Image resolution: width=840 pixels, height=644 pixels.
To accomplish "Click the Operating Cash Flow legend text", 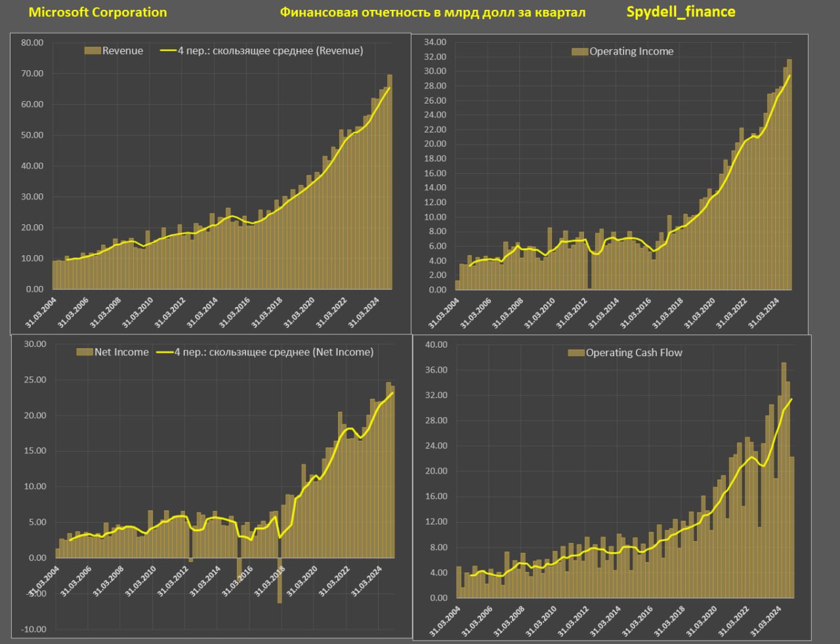I will (634, 353).
